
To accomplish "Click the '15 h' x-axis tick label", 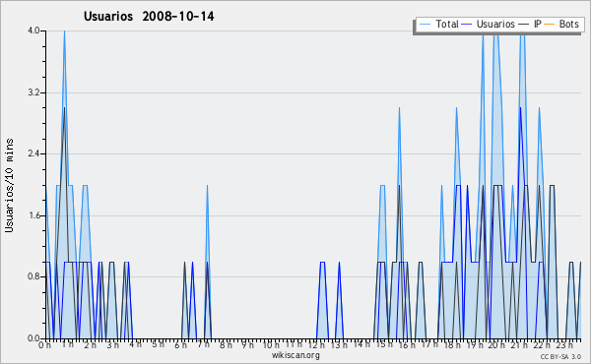I will click(x=384, y=344).
